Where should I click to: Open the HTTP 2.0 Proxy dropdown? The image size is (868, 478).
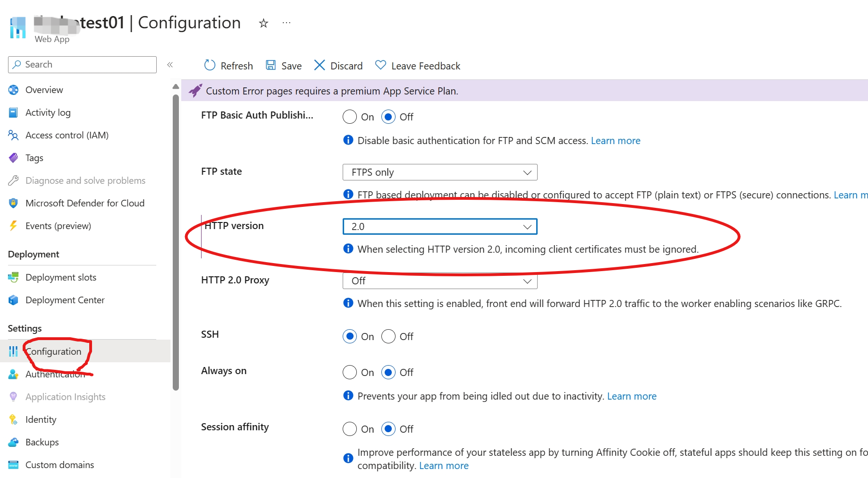click(x=439, y=281)
